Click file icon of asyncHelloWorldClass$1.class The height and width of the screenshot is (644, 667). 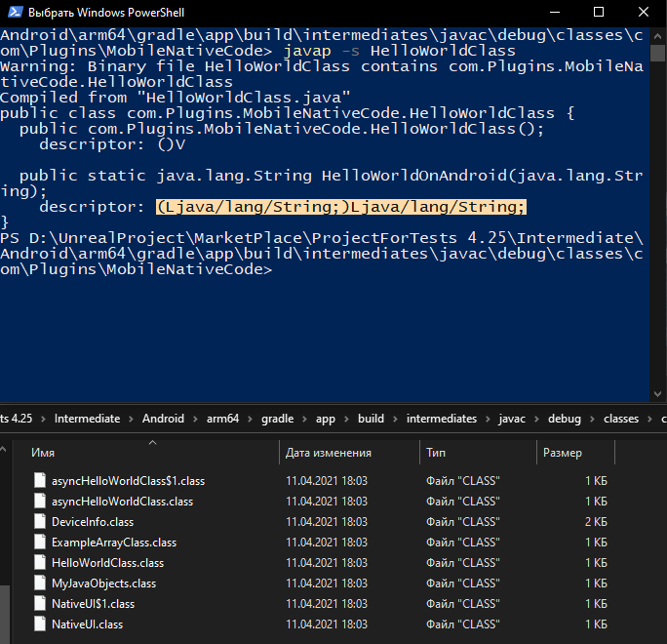pyautogui.click(x=40, y=480)
